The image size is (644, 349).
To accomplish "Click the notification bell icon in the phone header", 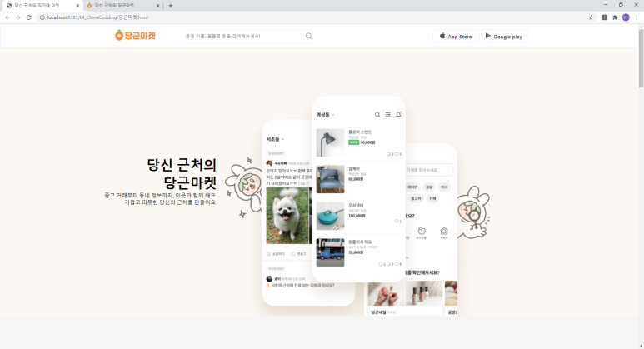I will click(x=398, y=115).
